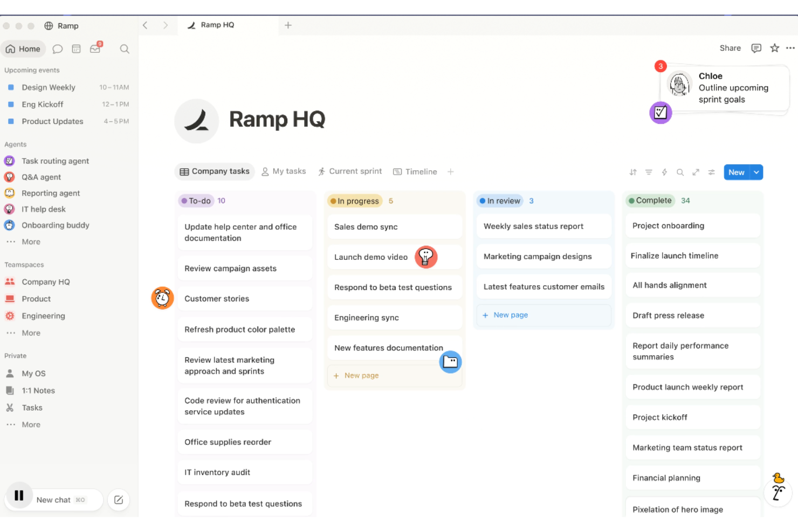The width and height of the screenshot is (798, 532).
Task: Click the In progress status label
Action: (x=355, y=201)
